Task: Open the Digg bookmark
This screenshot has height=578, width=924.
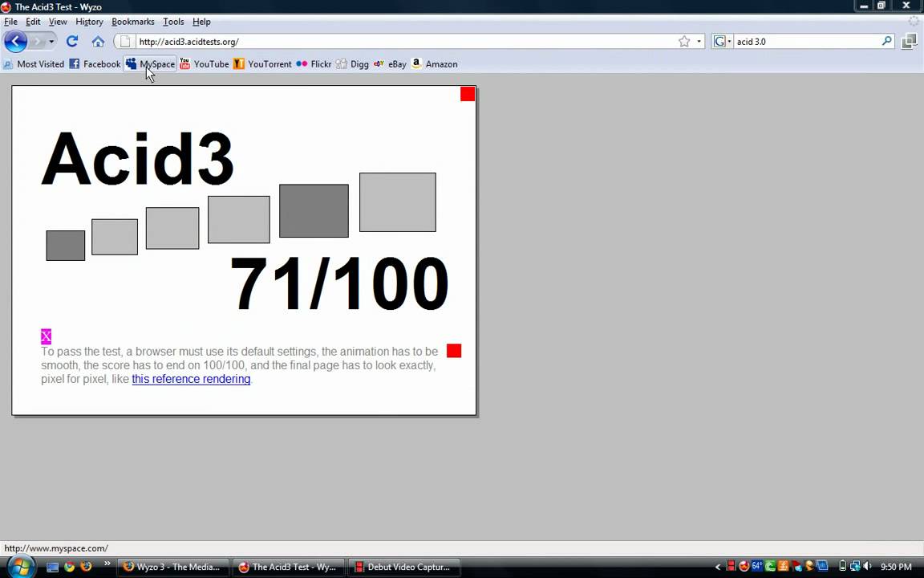Action: point(352,64)
